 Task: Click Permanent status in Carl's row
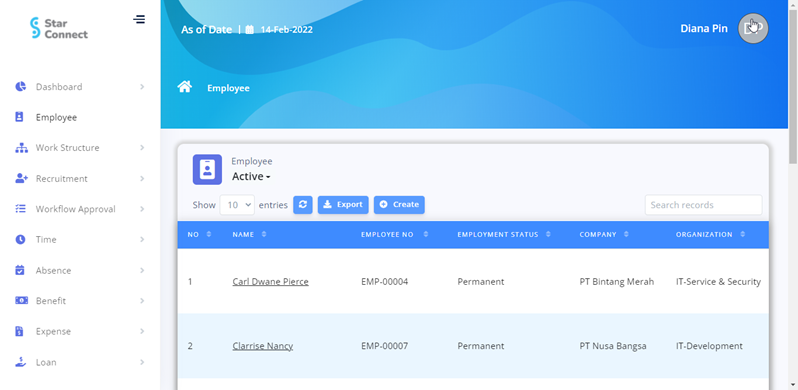click(x=480, y=282)
